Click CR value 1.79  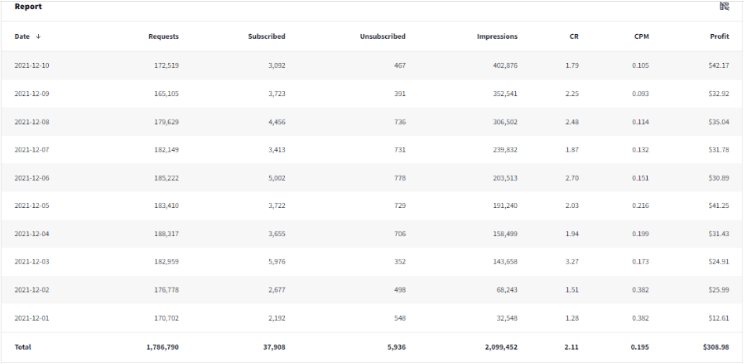[572, 65]
